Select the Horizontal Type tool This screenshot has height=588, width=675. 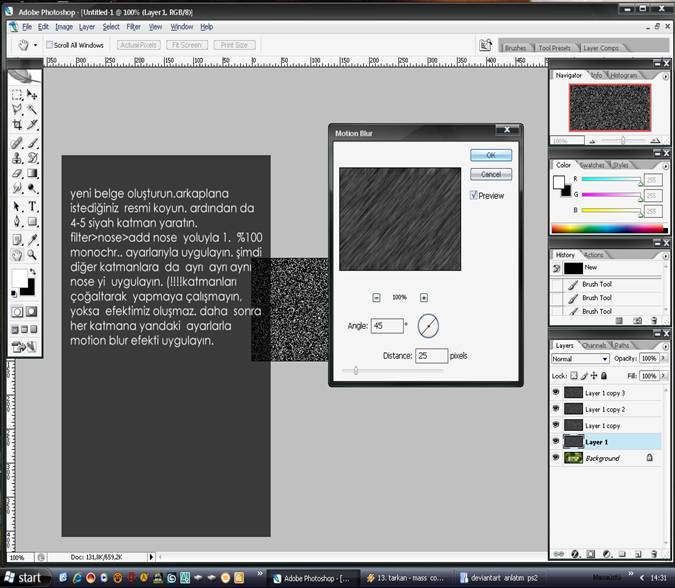tap(32, 206)
